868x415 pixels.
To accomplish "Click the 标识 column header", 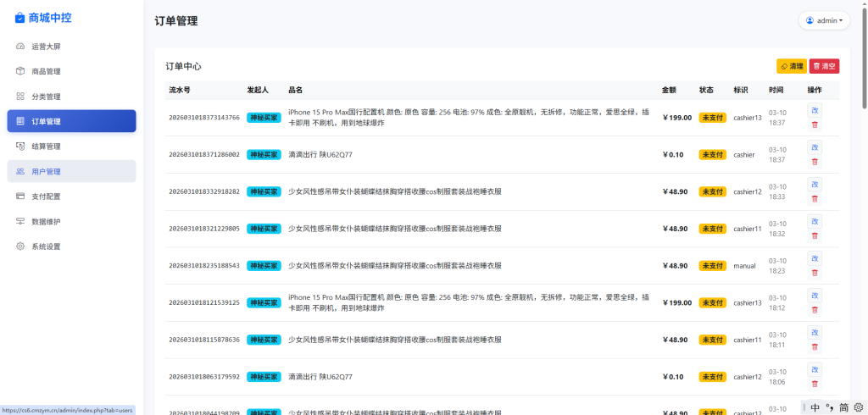I will (741, 90).
